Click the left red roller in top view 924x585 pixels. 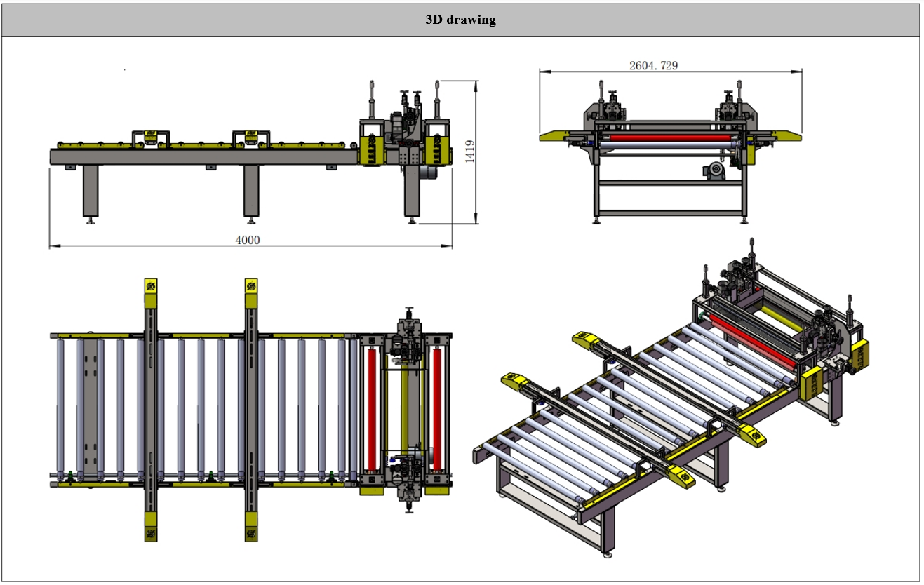point(372,408)
